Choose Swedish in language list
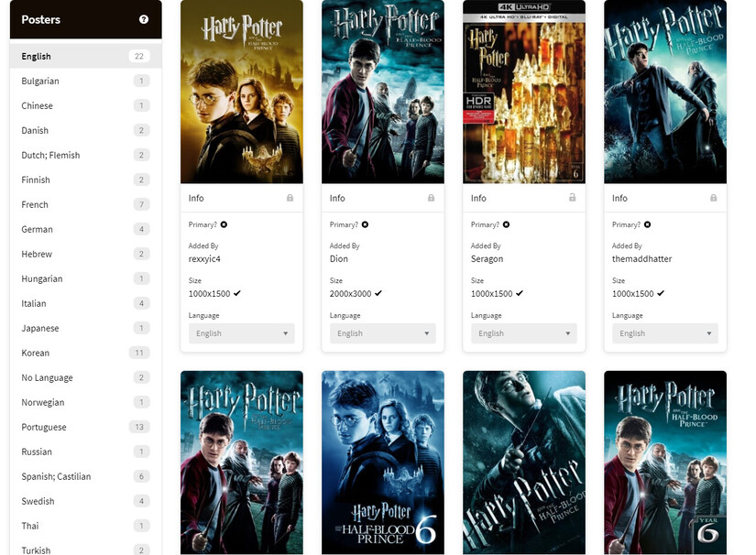This screenshot has height=555, width=756. pyautogui.click(x=86, y=502)
